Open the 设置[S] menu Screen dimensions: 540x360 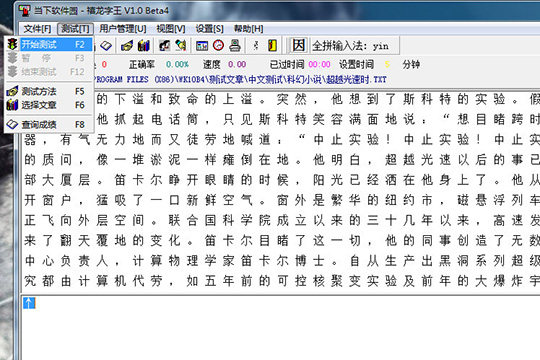point(209,29)
